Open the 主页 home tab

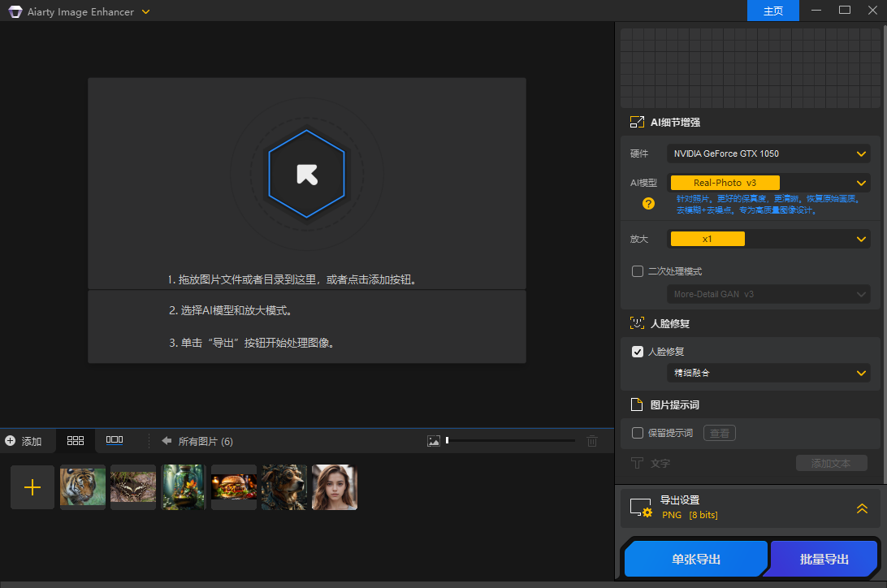(772, 11)
